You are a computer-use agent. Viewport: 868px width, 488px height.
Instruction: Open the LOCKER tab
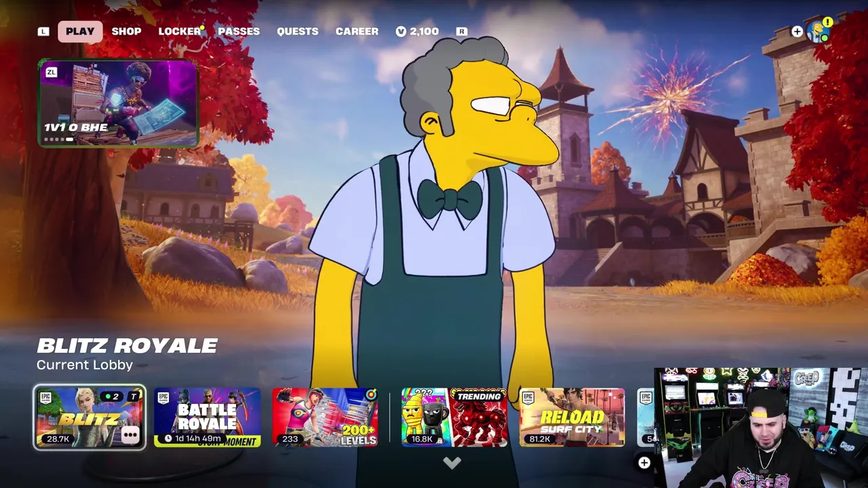coord(180,31)
